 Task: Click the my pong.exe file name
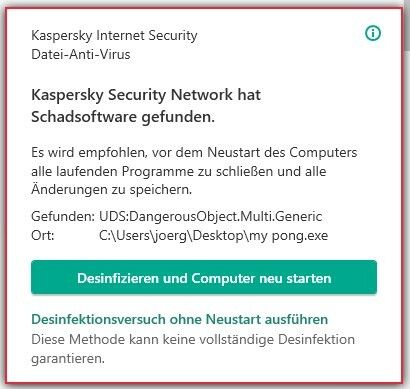(x=289, y=236)
